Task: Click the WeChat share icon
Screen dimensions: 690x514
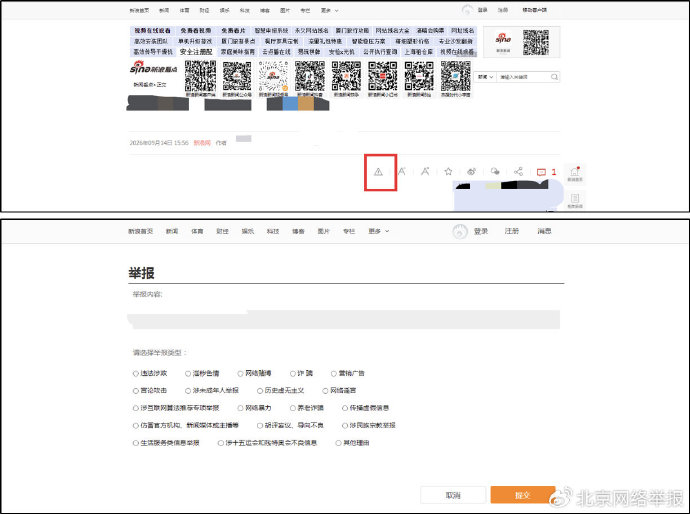Action: point(495,172)
